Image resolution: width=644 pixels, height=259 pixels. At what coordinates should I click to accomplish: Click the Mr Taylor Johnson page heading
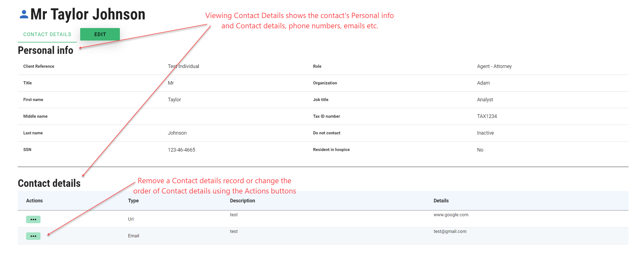point(88,14)
